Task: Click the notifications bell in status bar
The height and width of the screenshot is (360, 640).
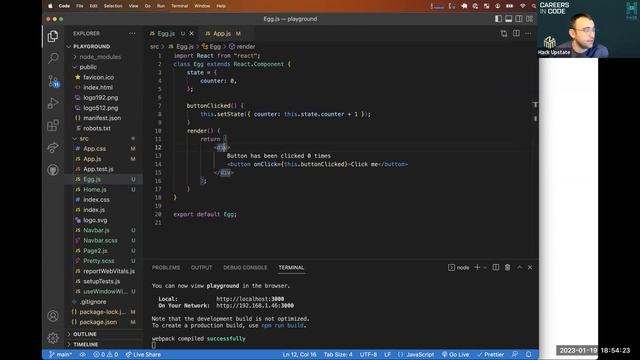Action: 529,354
